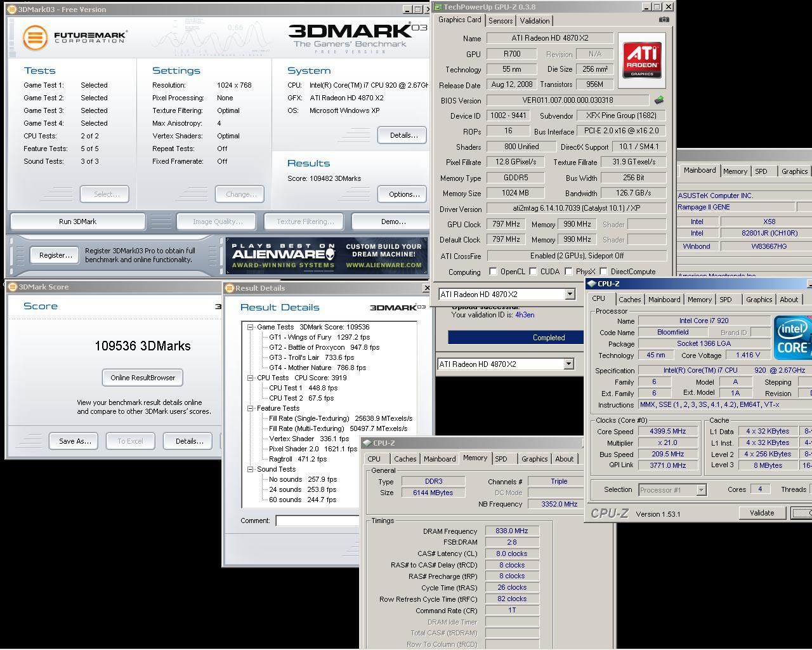Viewport: 812px width, 650px height.
Task: Close the Result Details window
Action: [426, 288]
